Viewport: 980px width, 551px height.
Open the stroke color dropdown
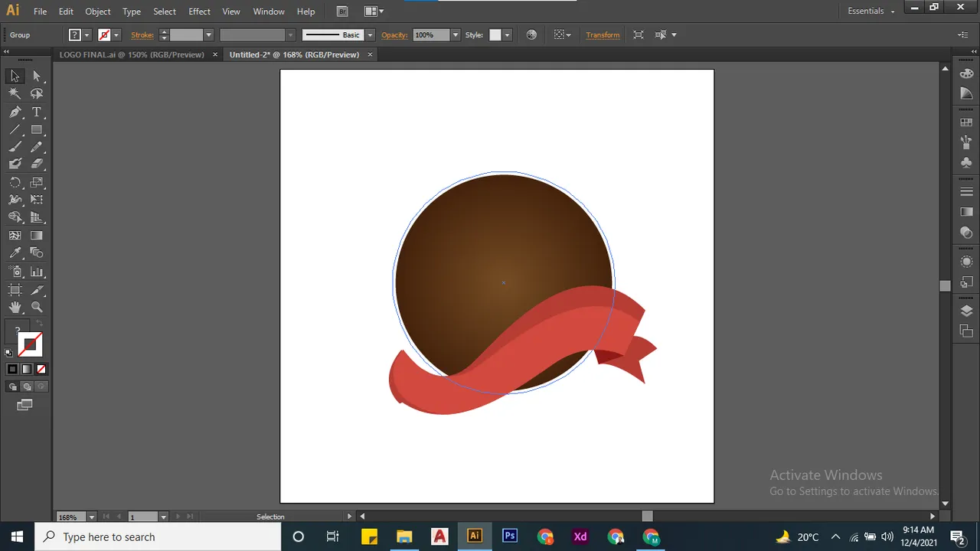pos(116,35)
